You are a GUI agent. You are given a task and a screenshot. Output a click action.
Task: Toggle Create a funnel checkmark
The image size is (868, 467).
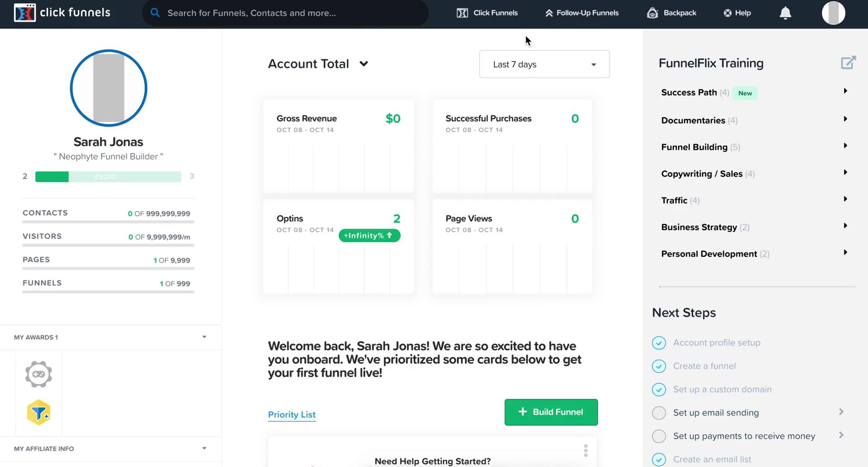tap(659, 366)
